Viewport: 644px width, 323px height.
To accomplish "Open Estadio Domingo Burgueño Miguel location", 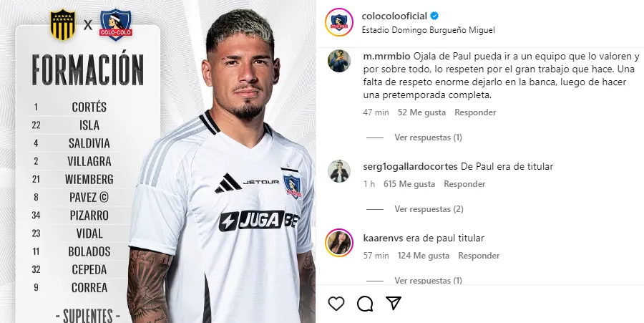I will pos(428,30).
